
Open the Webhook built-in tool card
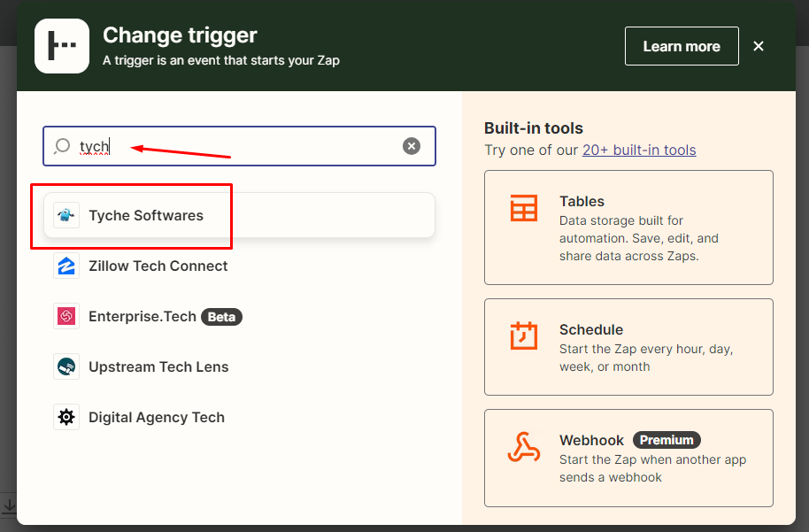pos(628,459)
